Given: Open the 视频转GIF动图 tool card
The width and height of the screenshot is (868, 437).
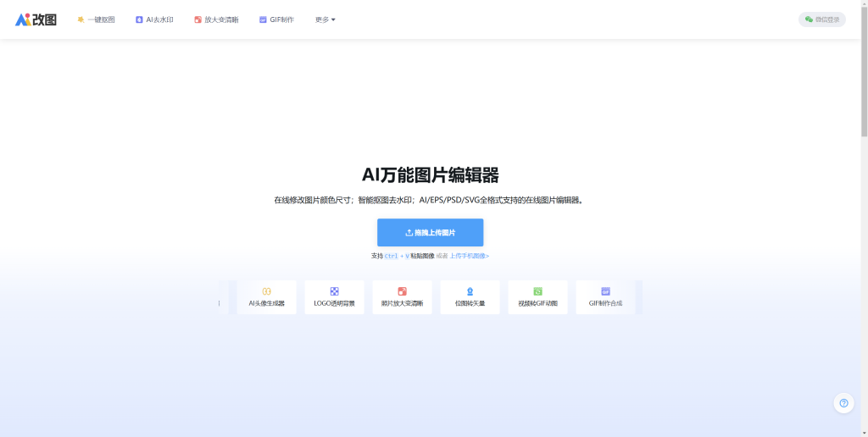Looking at the screenshot, I should pos(537,297).
